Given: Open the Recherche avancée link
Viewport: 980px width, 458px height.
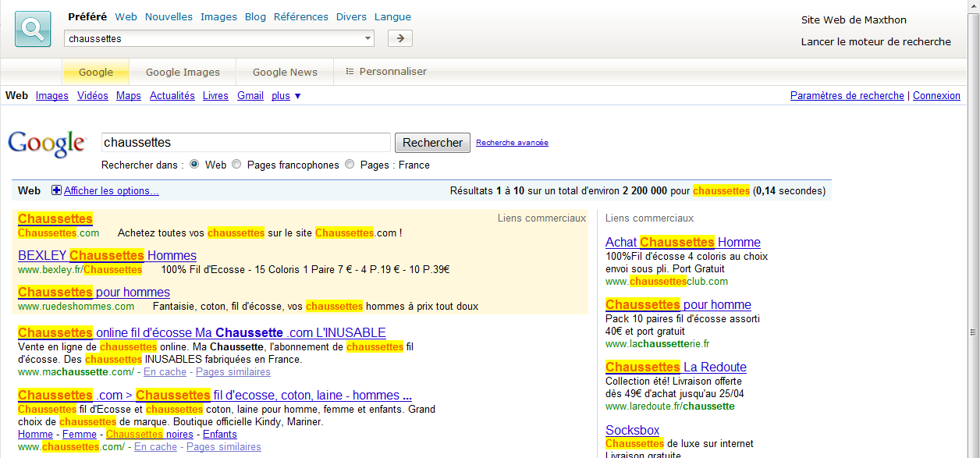Looking at the screenshot, I should (x=512, y=143).
